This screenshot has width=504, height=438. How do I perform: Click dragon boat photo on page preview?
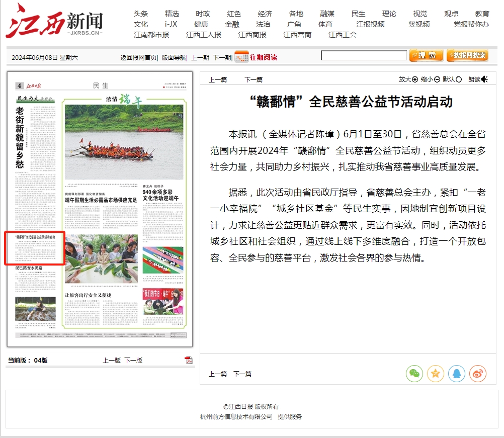tap(124, 135)
